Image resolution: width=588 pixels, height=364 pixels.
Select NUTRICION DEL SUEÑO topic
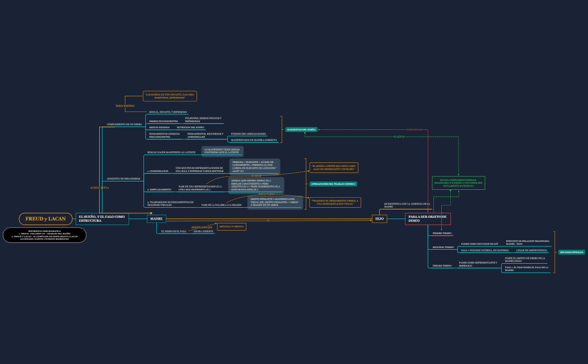click(190, 128)
